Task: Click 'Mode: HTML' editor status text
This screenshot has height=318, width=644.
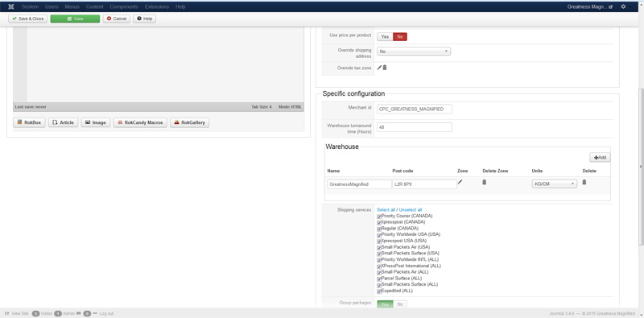Action: (290, 107)
